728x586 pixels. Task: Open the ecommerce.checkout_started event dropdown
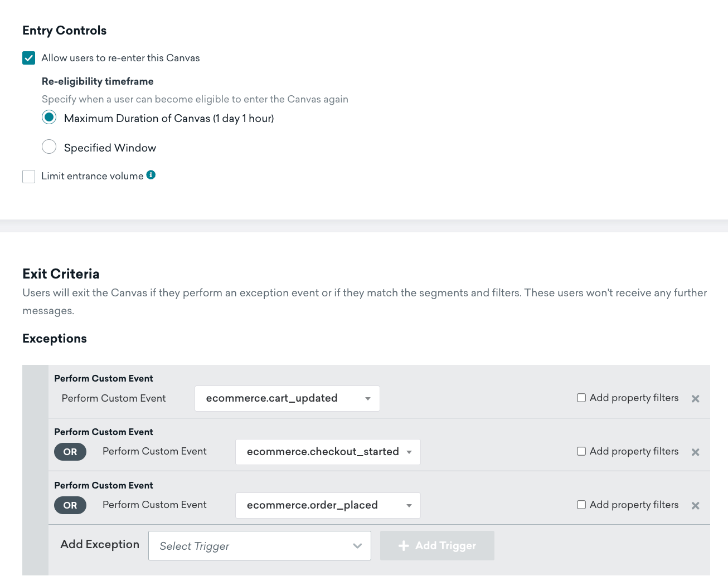[x=328, y=452]
